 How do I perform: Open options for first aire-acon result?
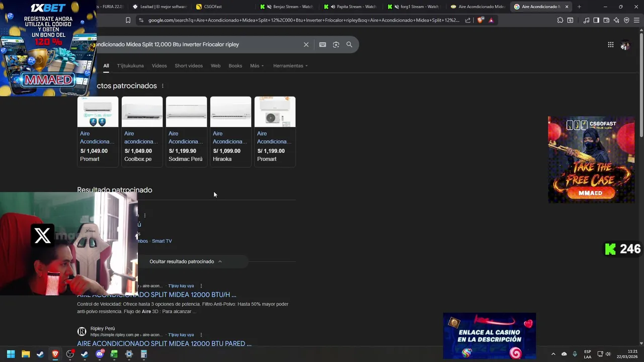point(201,286)
